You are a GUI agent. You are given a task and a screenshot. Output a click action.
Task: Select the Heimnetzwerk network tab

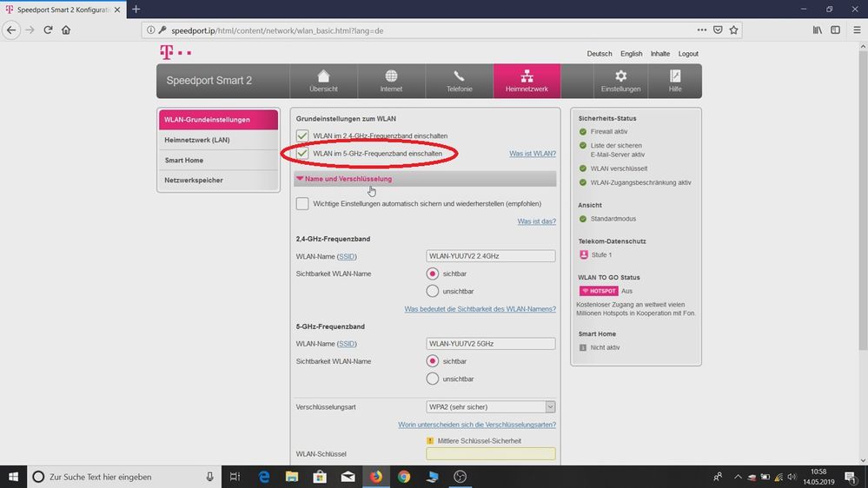pos(527,81)
